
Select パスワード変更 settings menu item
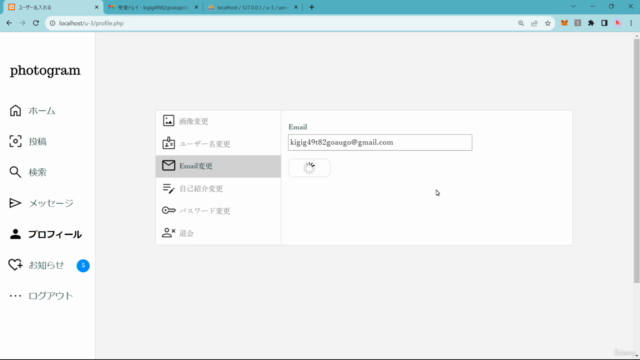[x=218, y=211]
